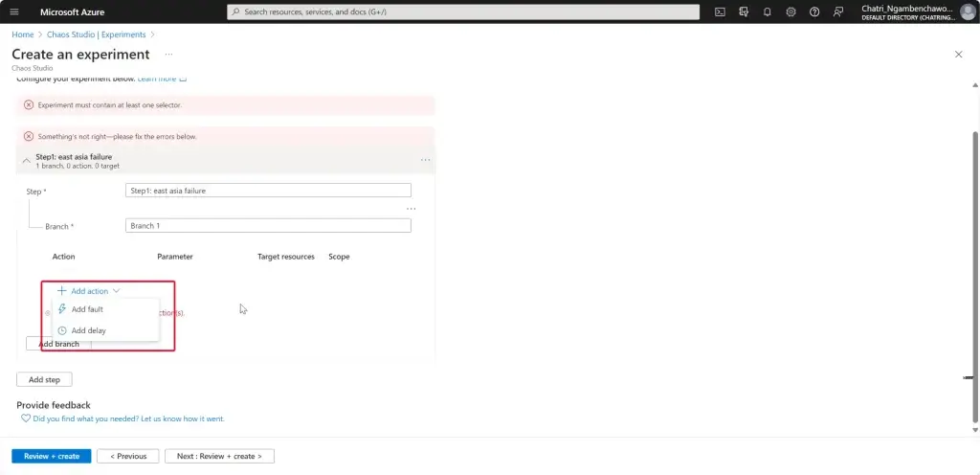Click the Microsoft Azure title
980x475 pixels.
73,11
